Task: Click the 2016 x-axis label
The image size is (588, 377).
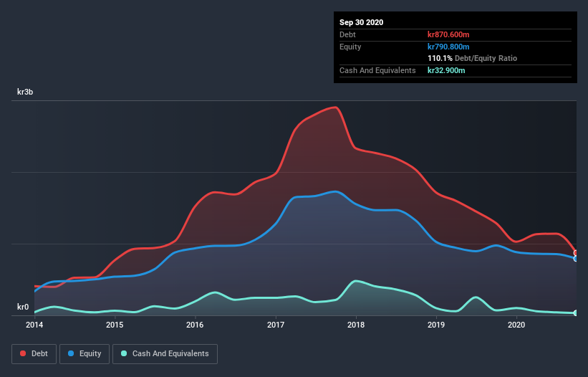Action: (195, 325)
